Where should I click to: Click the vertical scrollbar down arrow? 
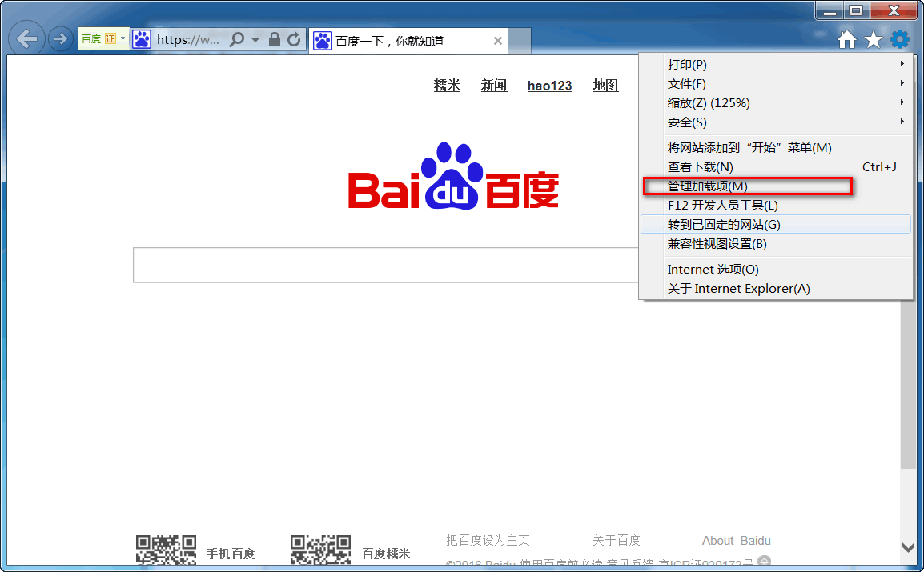[908, 547]
